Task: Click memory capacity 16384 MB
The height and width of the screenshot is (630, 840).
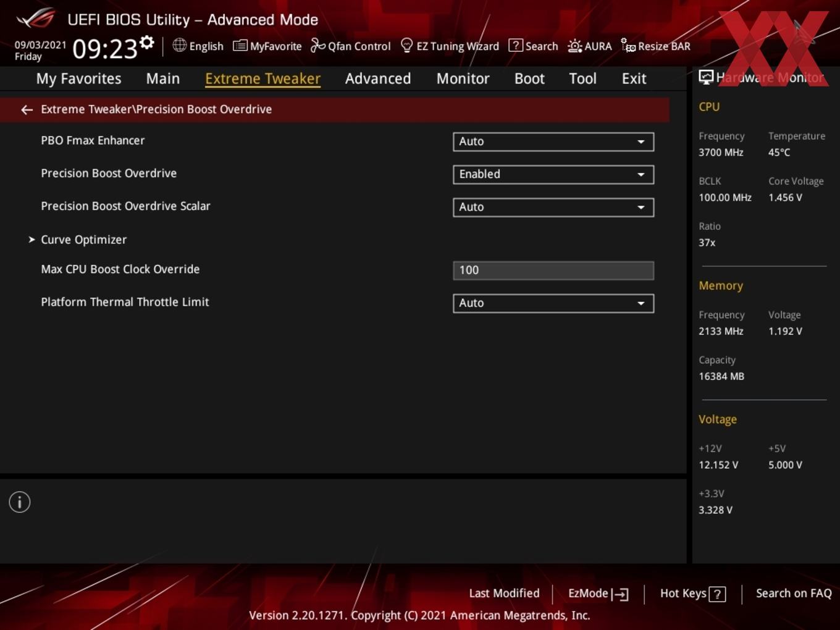Action: click(x=721, y=376)
